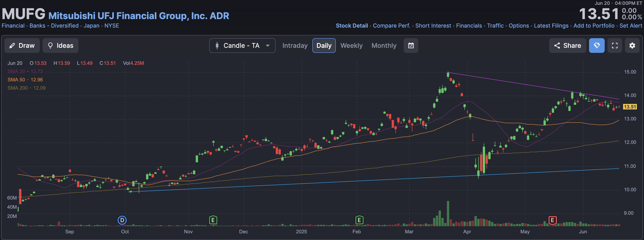Click the SMA 200 indicator label
The height and width of the screenshot is (240, 644).
pyautogui.click(x=17, y=88)
